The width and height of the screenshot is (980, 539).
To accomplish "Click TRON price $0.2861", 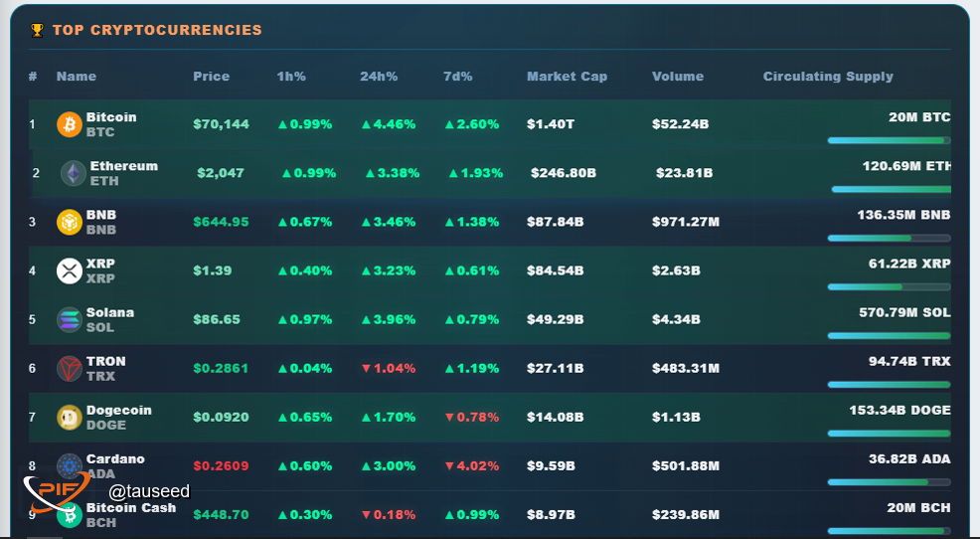I will pos(221,368).
